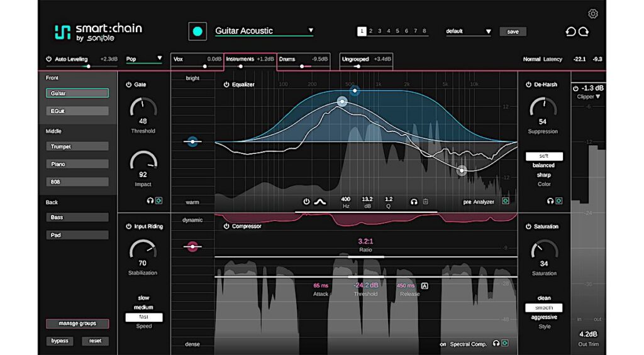Image resolution: width=644 pixels, height=355 pixels.
Task: Toggle Auto Leveling power
Action: coord(49,59)
